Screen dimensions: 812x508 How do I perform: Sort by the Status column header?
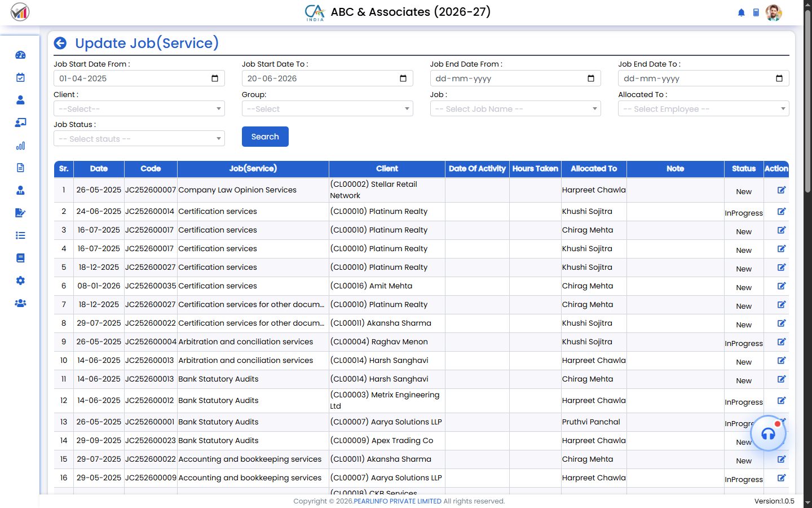pos(744,169)
